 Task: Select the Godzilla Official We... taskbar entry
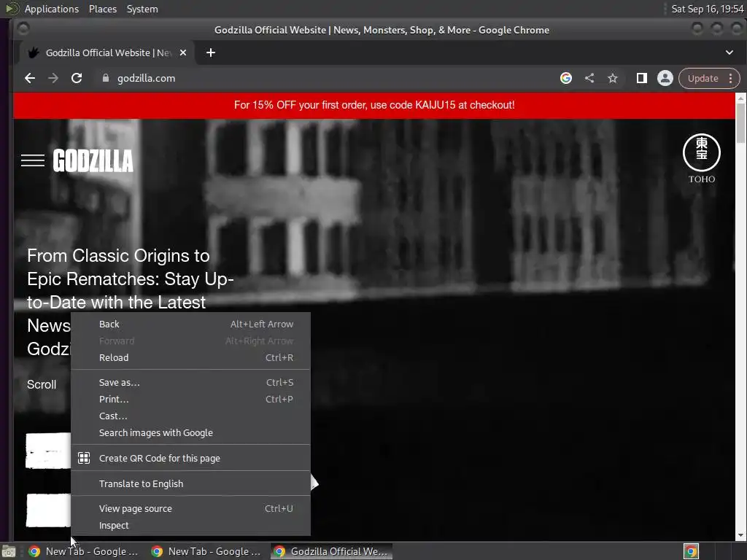tap(332, 551)
